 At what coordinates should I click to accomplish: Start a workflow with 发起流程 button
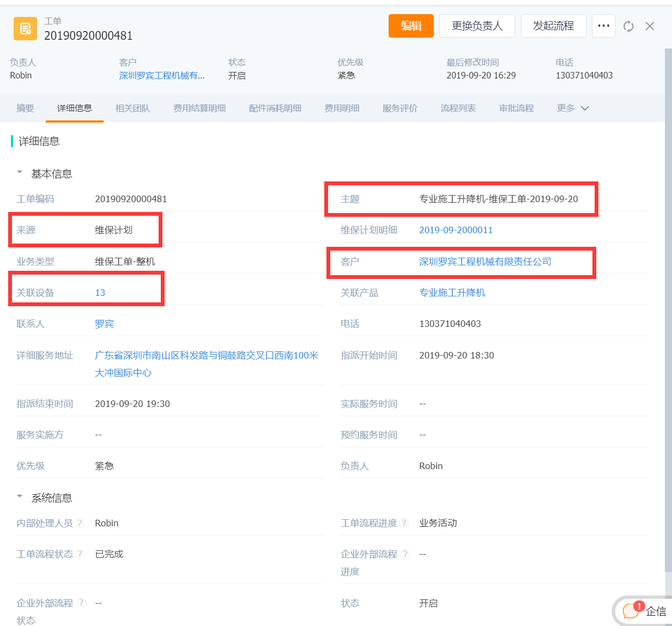click(x=553, y=26)
